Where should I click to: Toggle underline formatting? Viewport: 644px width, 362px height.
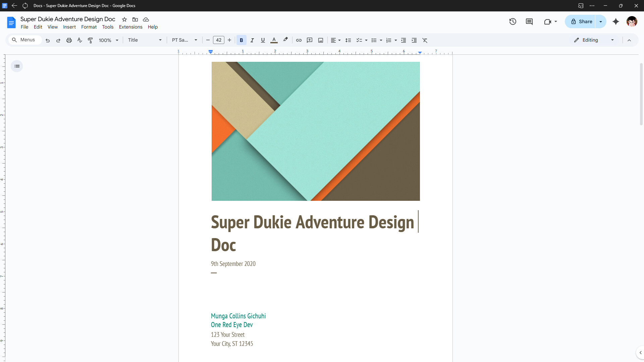click(263, 40)
